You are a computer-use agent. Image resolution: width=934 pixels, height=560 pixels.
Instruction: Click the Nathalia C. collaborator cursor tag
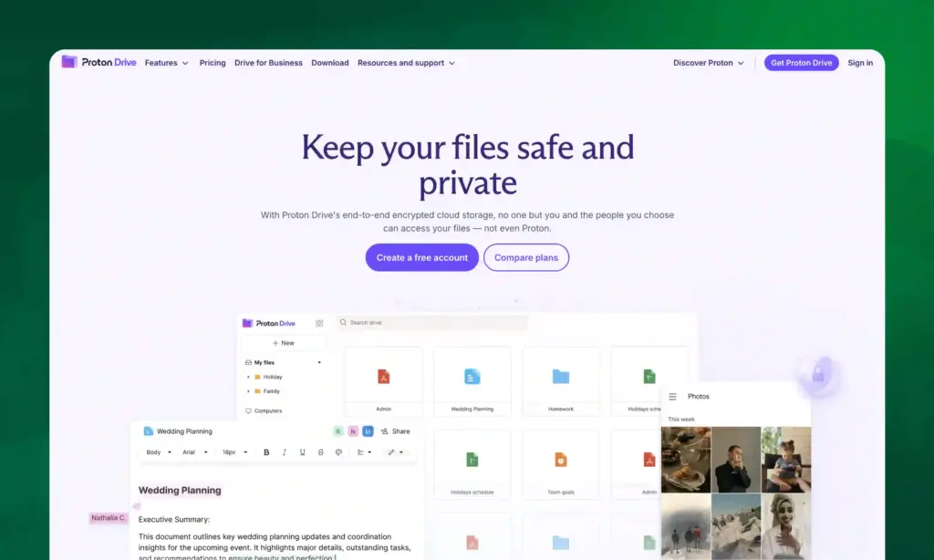[109, 518]
